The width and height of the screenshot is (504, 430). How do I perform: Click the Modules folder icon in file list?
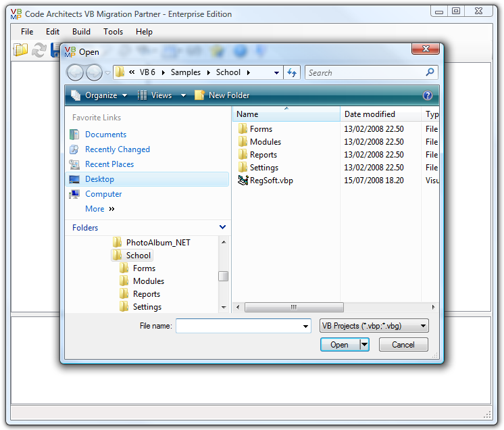coord(243,142)
